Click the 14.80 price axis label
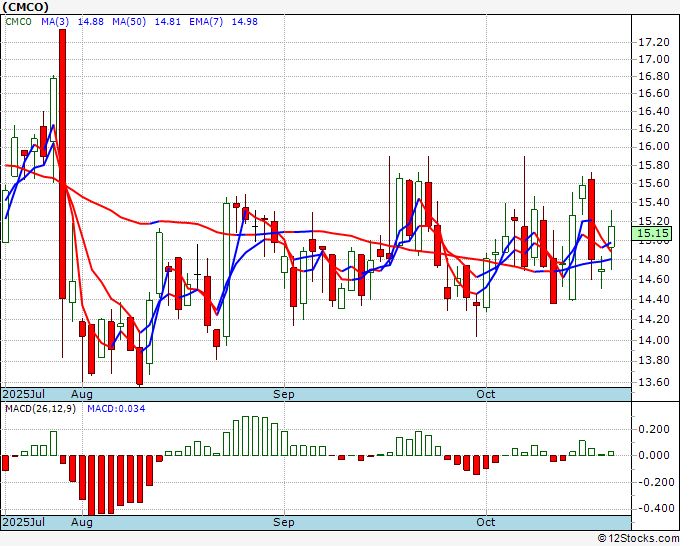This screenshot has width=680, height=546. (x=654, y=259)
